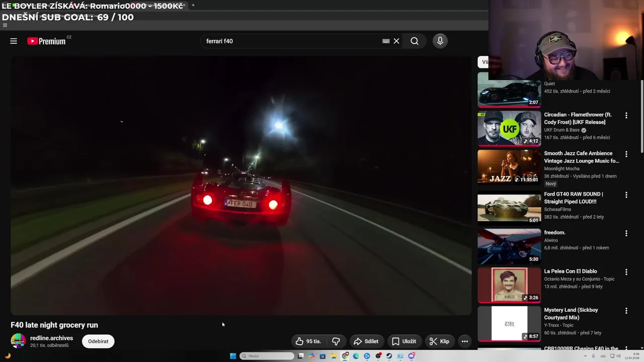Open Discord from the taskbar
Screen dimensions: 644x362
[x=411, y=356]
